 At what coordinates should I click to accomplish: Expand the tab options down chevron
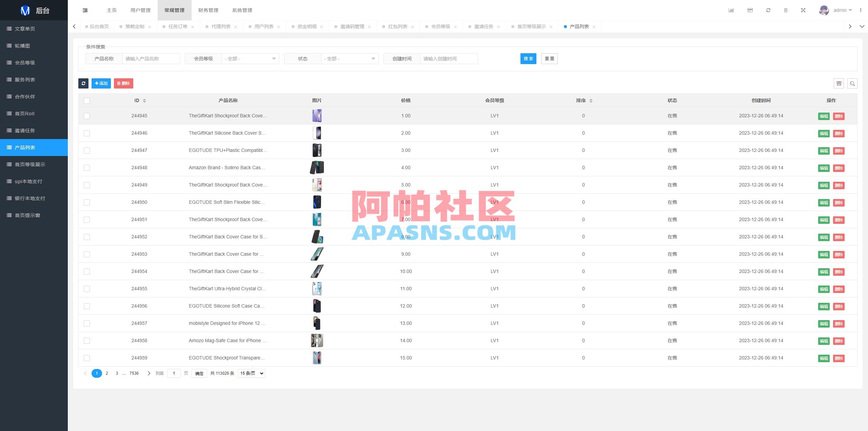[862, 26]
